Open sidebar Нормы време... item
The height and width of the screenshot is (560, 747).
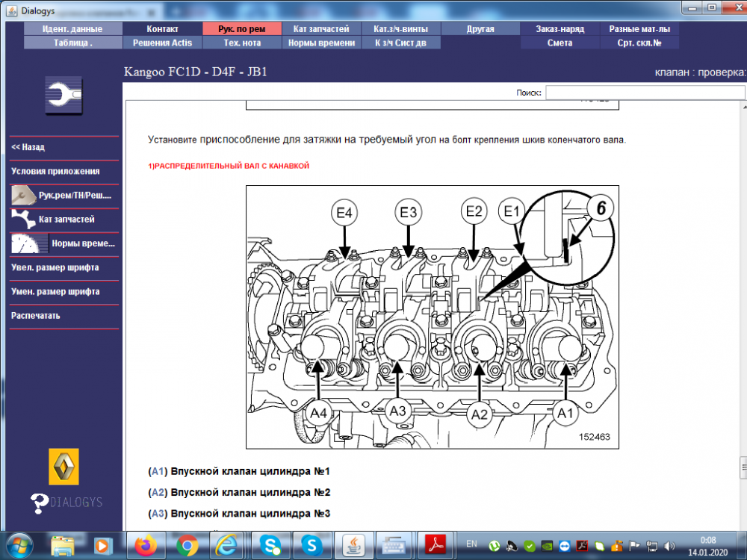tap(63, 243)
